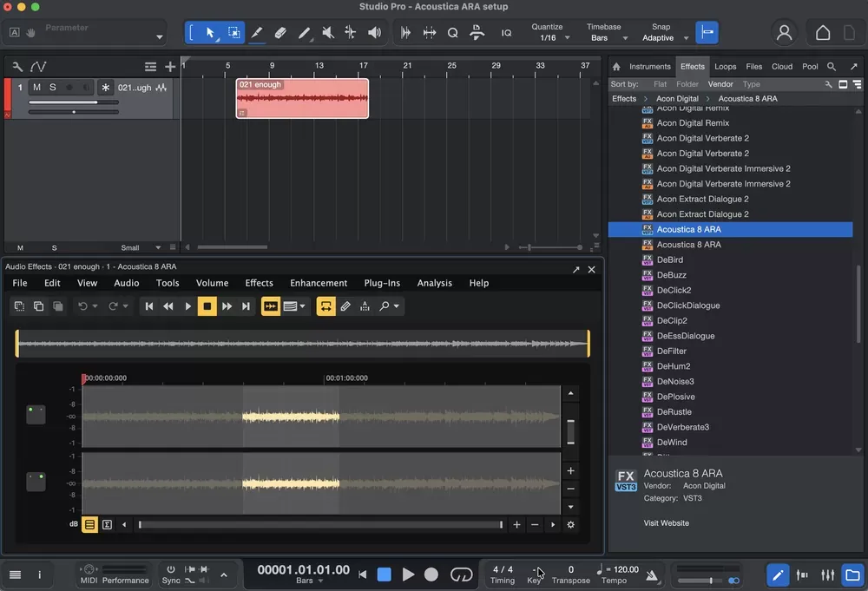Viewport: 868px width, 591px height.
Task: Select the Arrow tool in toolbar
Action: tap(210, 33)
